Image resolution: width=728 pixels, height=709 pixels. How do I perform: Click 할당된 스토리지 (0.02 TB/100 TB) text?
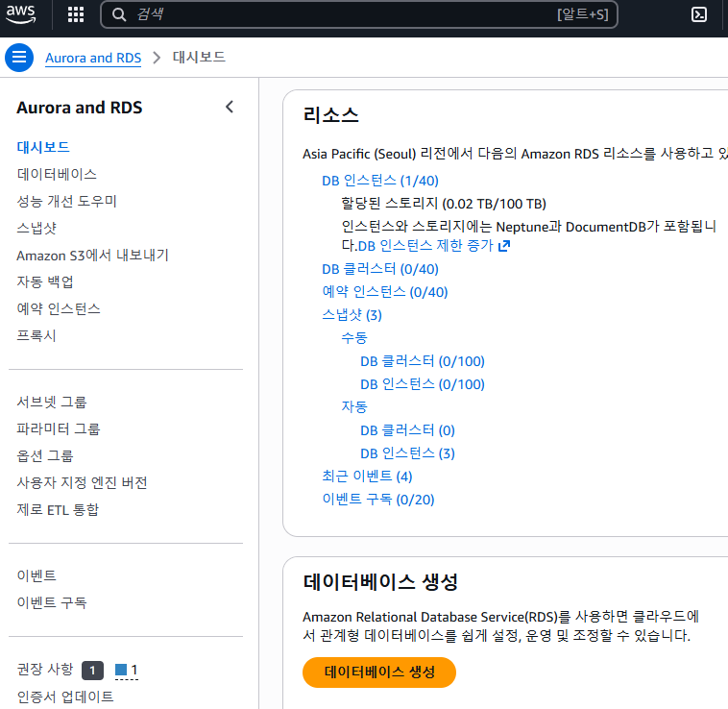pyautogui.click(x=444, y=204)
